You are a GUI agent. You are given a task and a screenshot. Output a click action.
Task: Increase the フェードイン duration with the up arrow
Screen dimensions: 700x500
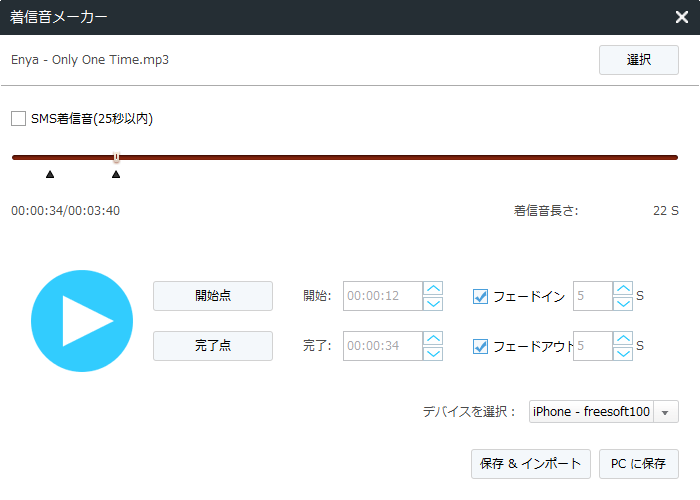pos(623,288)
